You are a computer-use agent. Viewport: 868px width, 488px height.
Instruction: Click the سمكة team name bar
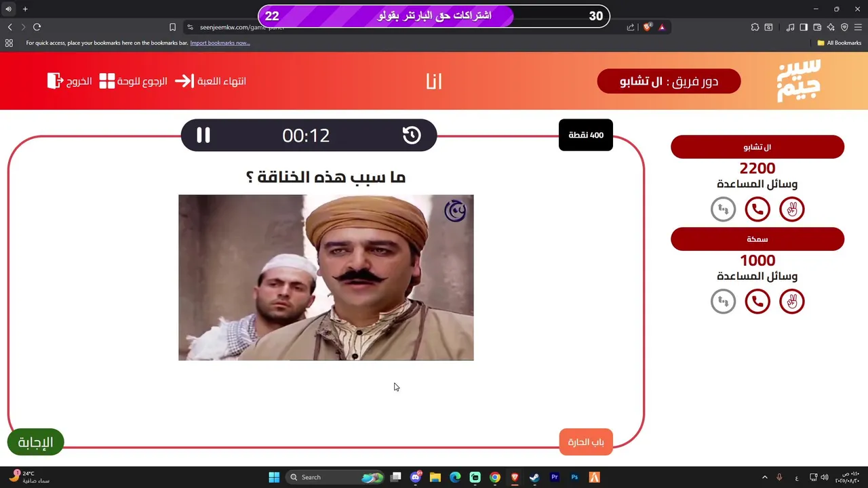757,239
